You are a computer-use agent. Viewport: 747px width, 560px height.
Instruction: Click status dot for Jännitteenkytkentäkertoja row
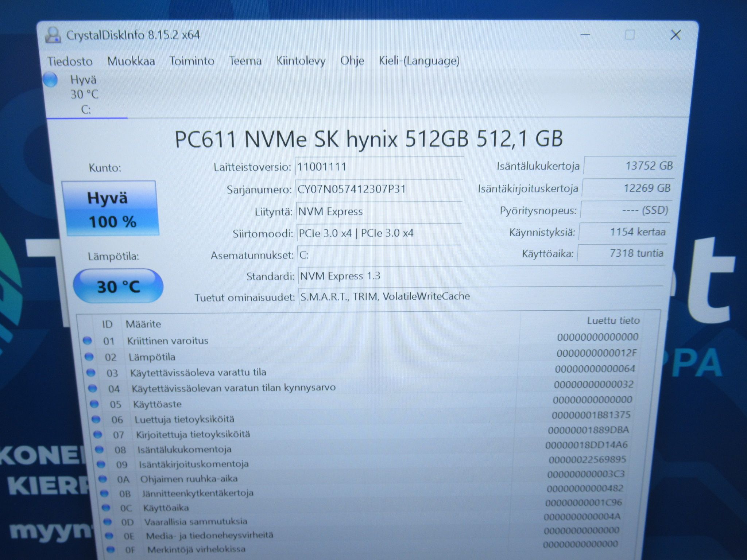point(104,493)
